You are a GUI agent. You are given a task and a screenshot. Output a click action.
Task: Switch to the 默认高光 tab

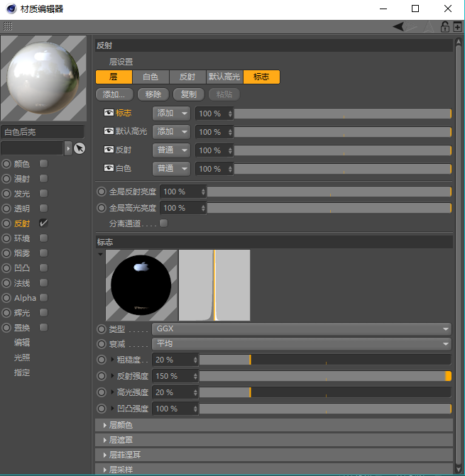[x=224, y=77]
